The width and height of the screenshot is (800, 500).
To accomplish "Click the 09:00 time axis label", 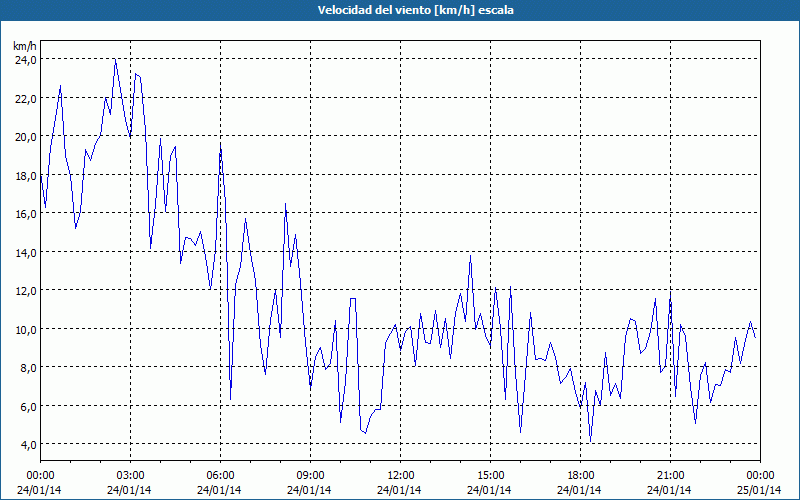I will [310, 476].
